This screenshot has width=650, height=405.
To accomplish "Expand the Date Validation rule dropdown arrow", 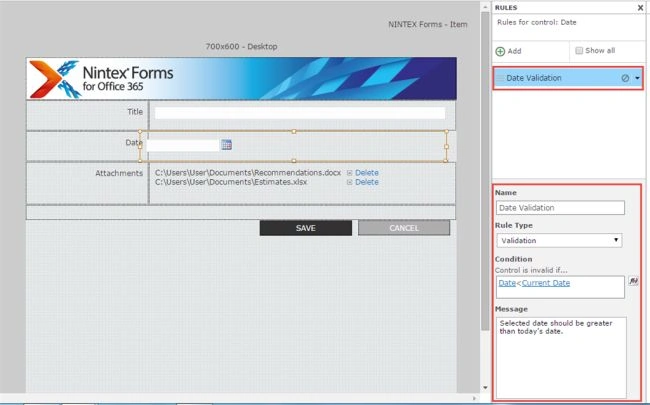I will [637, 78].
